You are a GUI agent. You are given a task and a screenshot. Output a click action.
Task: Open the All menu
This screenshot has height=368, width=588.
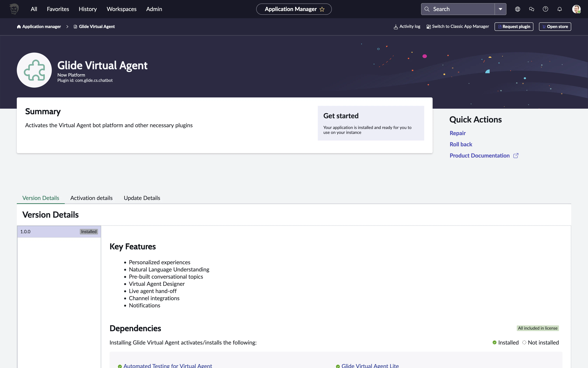34,9
